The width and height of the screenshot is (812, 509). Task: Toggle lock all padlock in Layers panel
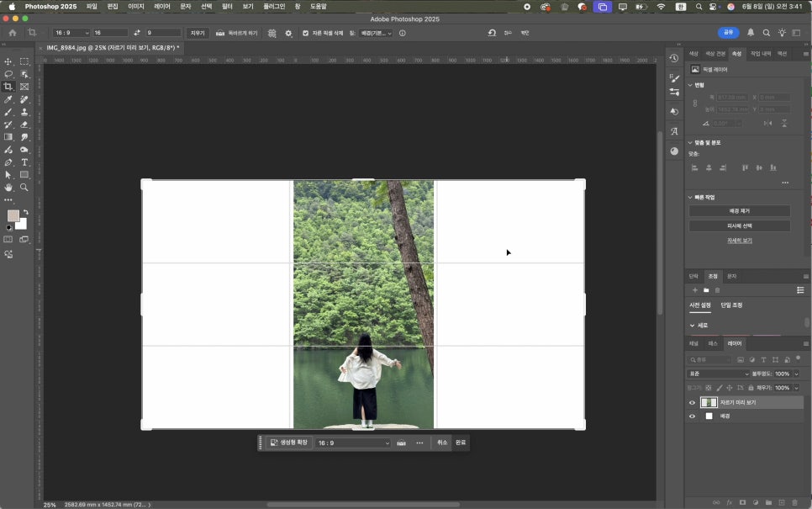[x=751, y=388]
